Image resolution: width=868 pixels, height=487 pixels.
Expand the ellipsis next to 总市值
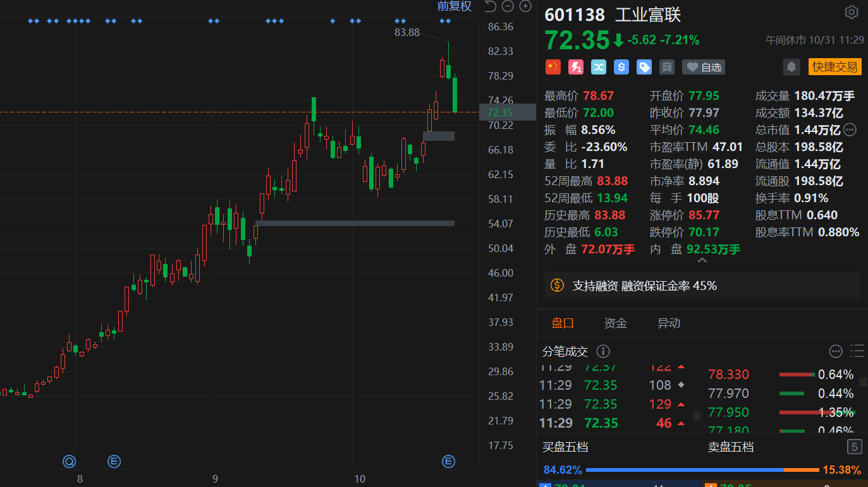[x=850, y=130]
